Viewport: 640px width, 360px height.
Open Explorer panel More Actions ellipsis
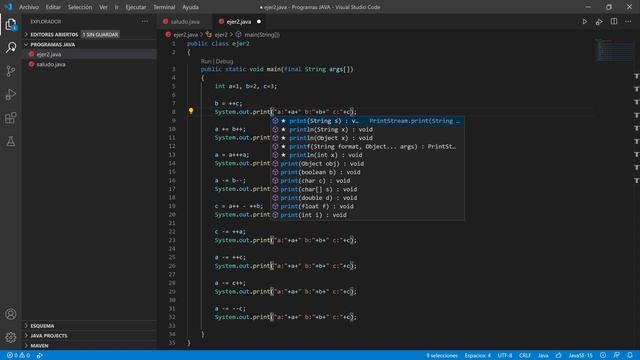pyautogui.click(x=145, y=21)
